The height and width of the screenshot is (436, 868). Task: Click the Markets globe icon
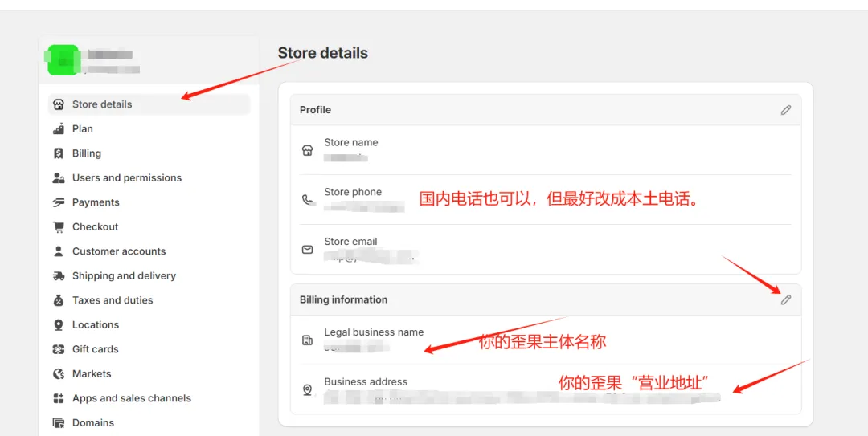59,374
